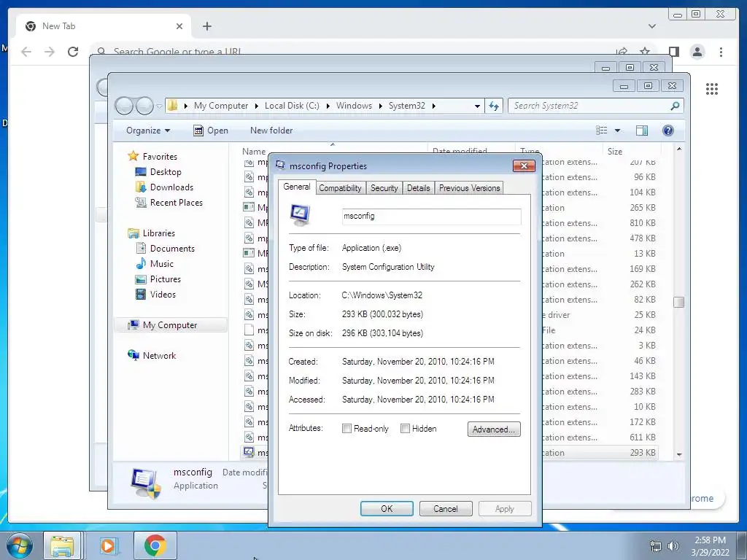Sort files by the Name column header
The height and width of the screenshot is (560, 747).
pos(254,152)
